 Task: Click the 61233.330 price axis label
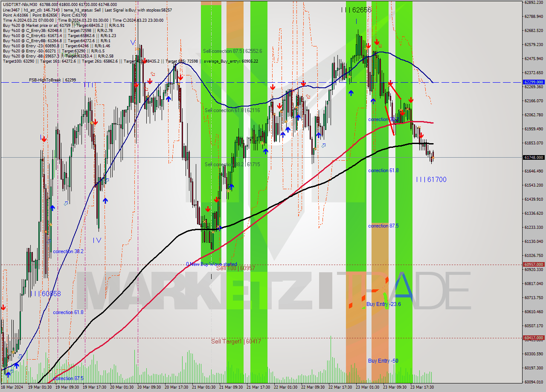click(x=534, y=227)
